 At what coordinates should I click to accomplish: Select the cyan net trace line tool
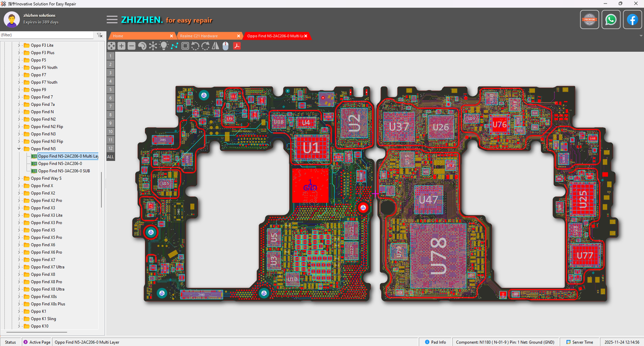[x=174, y=46]
